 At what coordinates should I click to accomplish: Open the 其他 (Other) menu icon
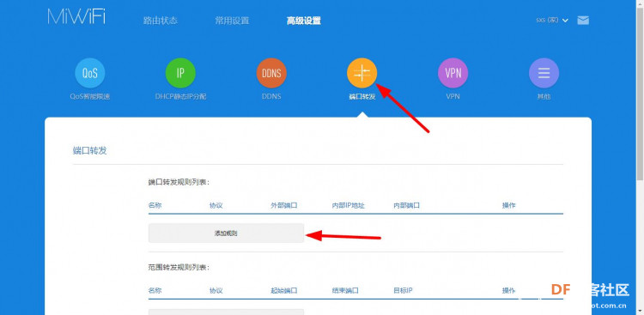point(544,73)
